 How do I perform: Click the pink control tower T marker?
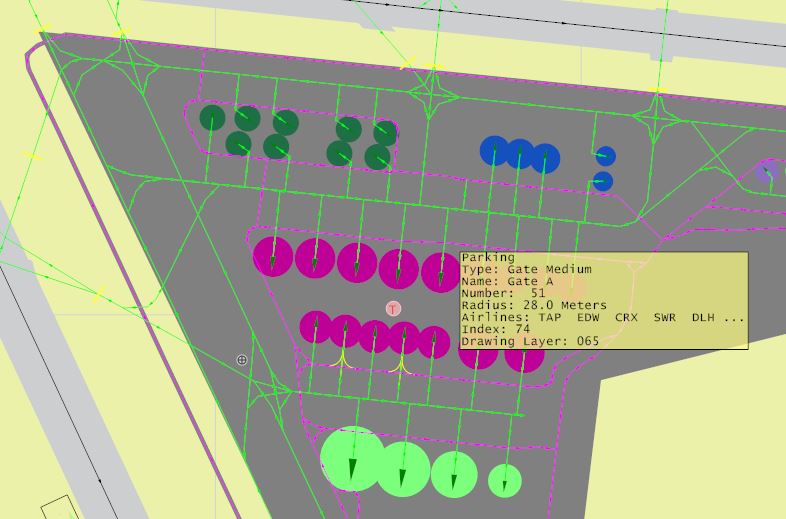[x=394, y=309]
